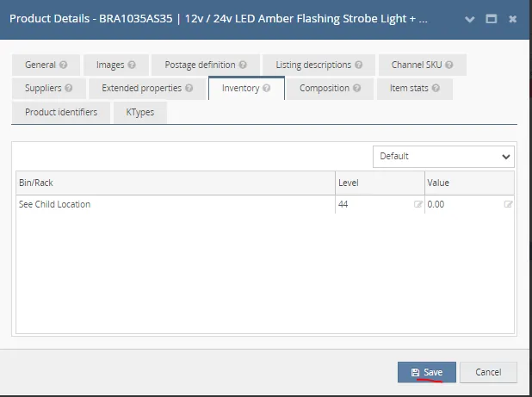Click the Value column header
This screenshot has width=532, height=397.
[x=469, y=183]
